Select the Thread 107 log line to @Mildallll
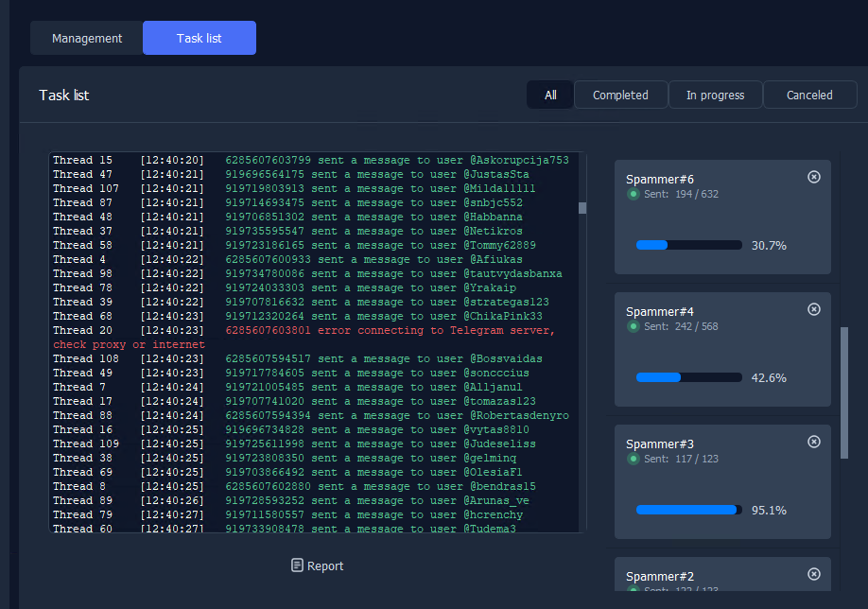This screenshot has height=609, width=868. (x=294, y=188)
